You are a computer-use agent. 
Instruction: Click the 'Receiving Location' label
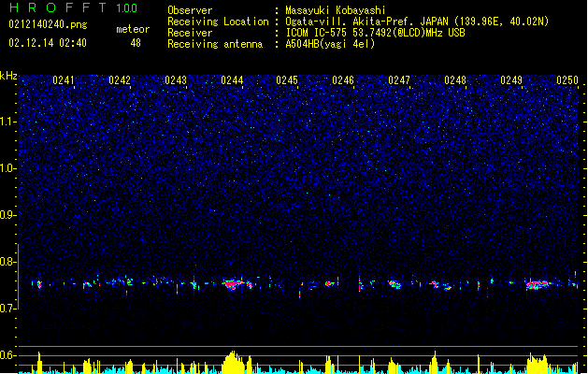(218, 22)
